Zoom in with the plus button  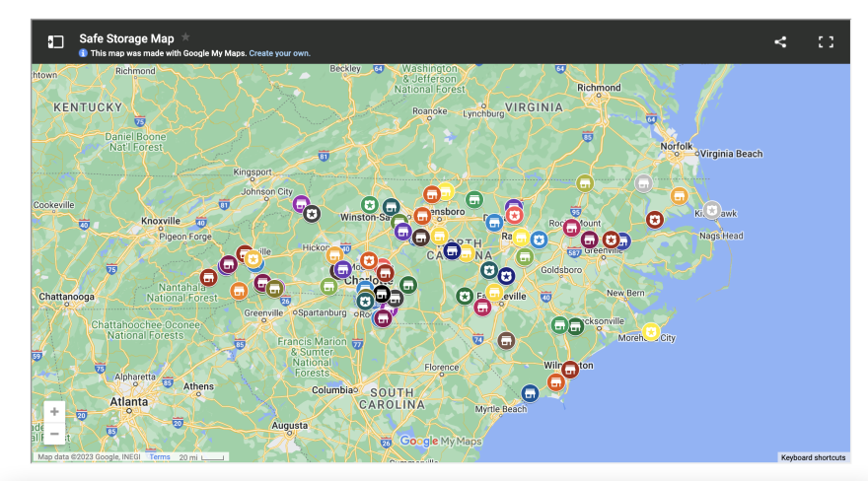[x=54, y=412]
